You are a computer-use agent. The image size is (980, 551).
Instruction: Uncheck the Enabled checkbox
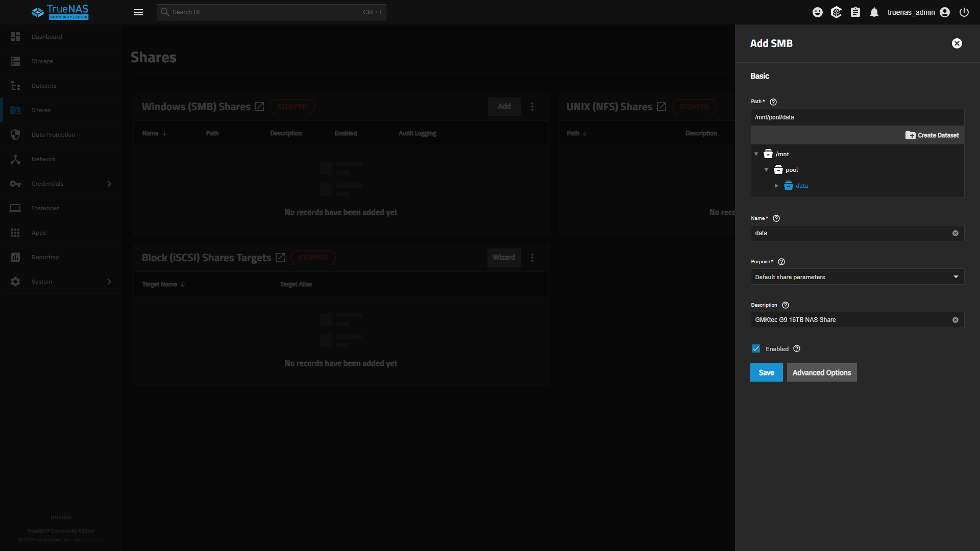(x=756, y=349)
